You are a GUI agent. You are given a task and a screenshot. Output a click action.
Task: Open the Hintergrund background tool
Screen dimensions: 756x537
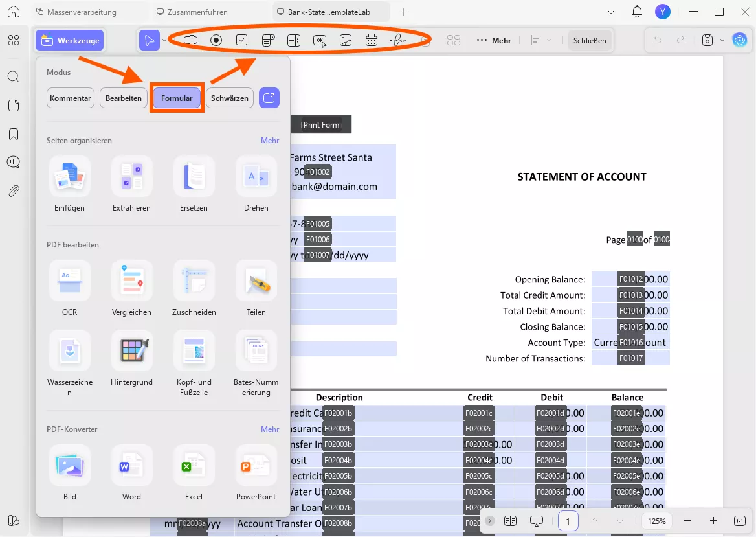(x=131, y=360)
